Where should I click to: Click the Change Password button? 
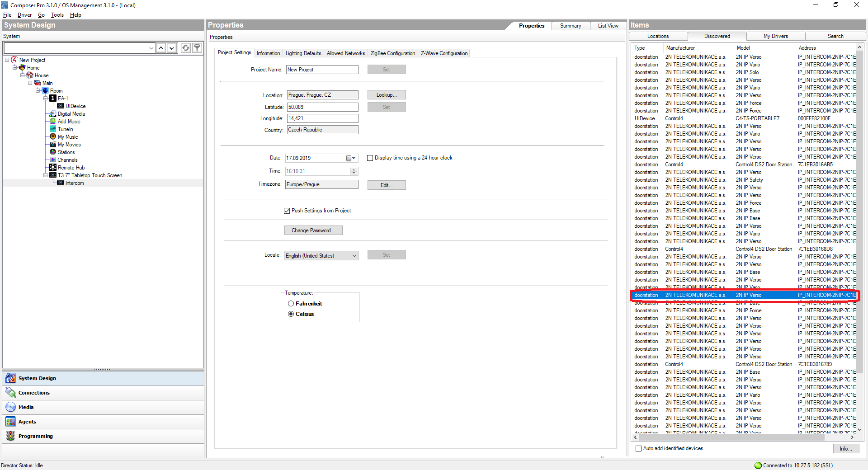[313, 230]
